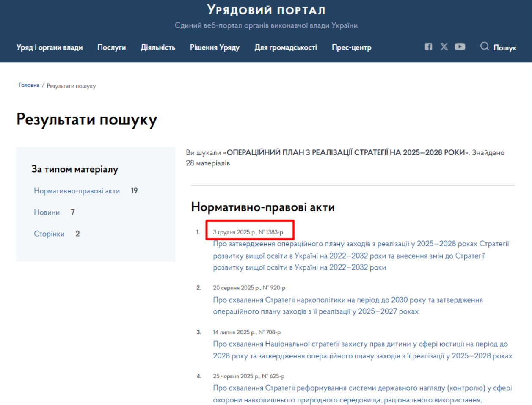Click the count 7 beside Новини

coord(73,212)
